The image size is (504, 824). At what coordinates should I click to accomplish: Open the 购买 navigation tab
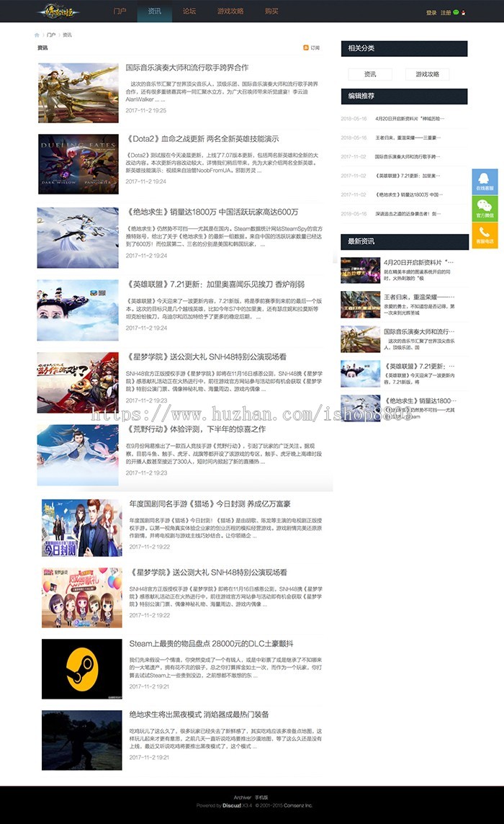coord(271,11)
